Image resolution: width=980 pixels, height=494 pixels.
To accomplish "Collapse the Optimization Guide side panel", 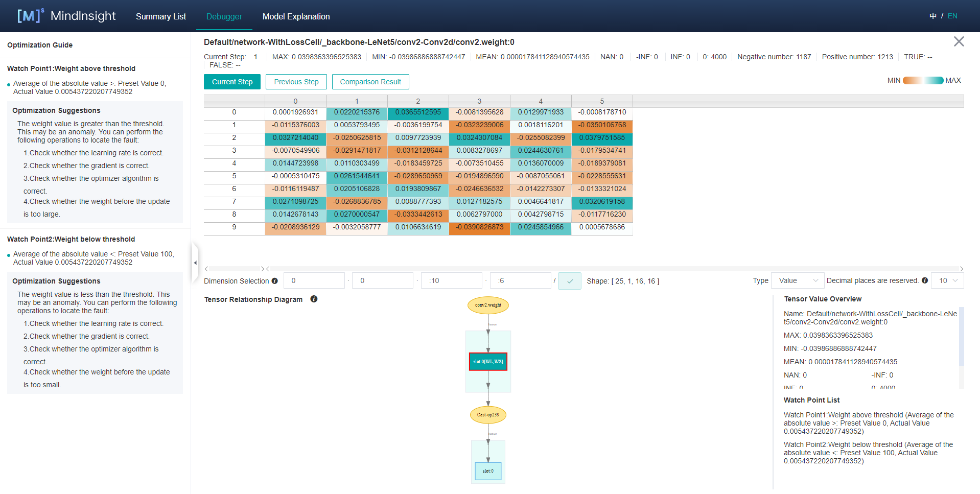I will [195, 263].
